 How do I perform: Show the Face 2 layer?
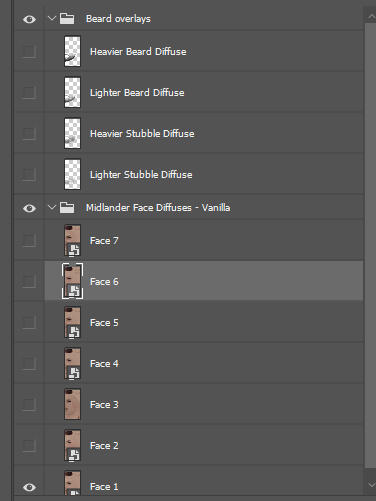click(29, 445)
